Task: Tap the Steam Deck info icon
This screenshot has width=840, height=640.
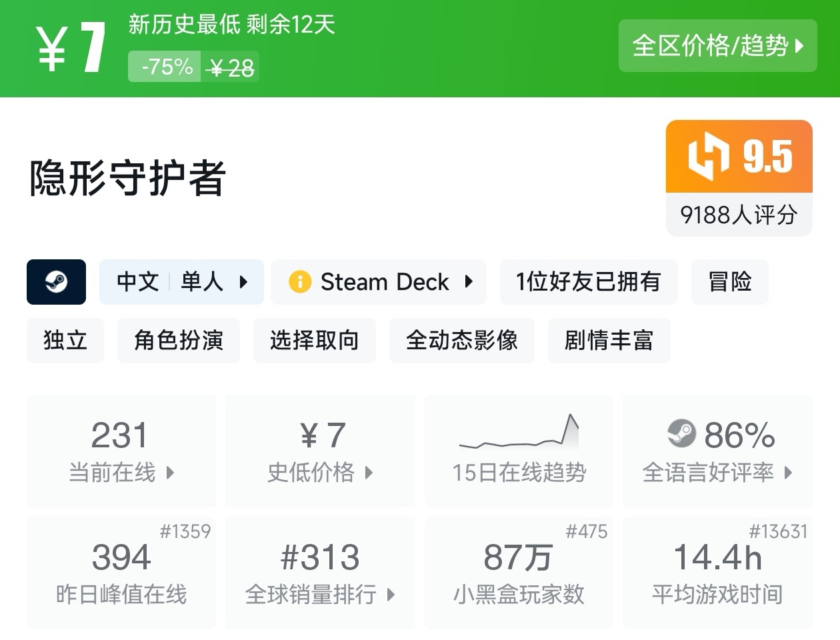Action: click(x=300, y=282)
